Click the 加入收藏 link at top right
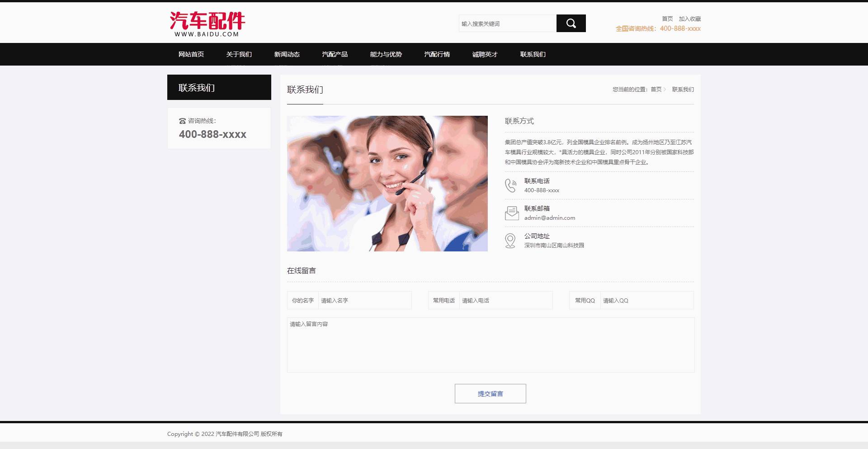868x449 pixels. [x=689, y=19]
